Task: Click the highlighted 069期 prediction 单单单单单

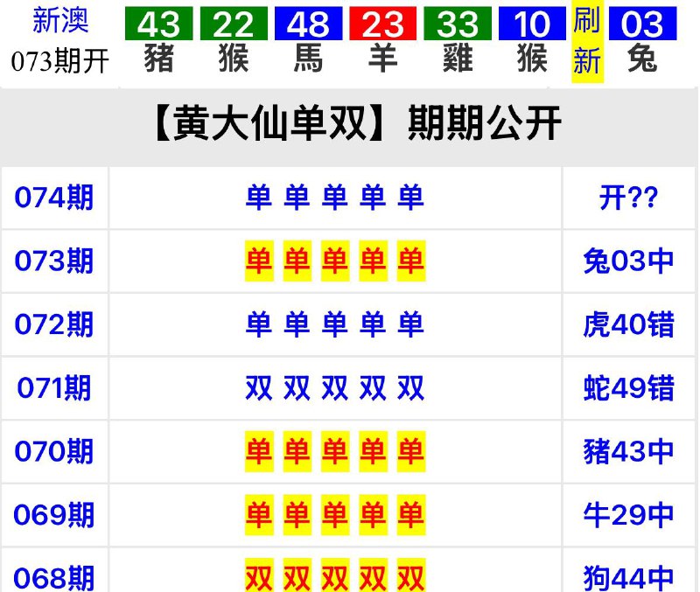Action: pyautogui.click(x=335, y=515)
